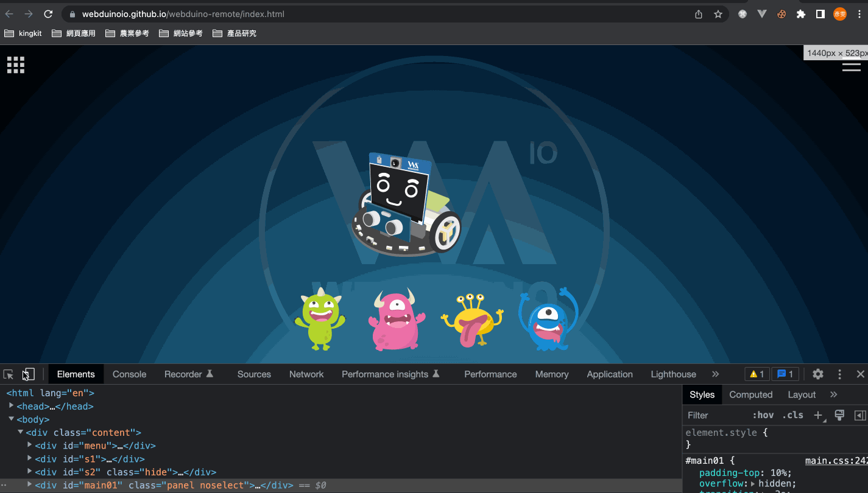Click the Styles Filter input field

click(x=716, y=415)
